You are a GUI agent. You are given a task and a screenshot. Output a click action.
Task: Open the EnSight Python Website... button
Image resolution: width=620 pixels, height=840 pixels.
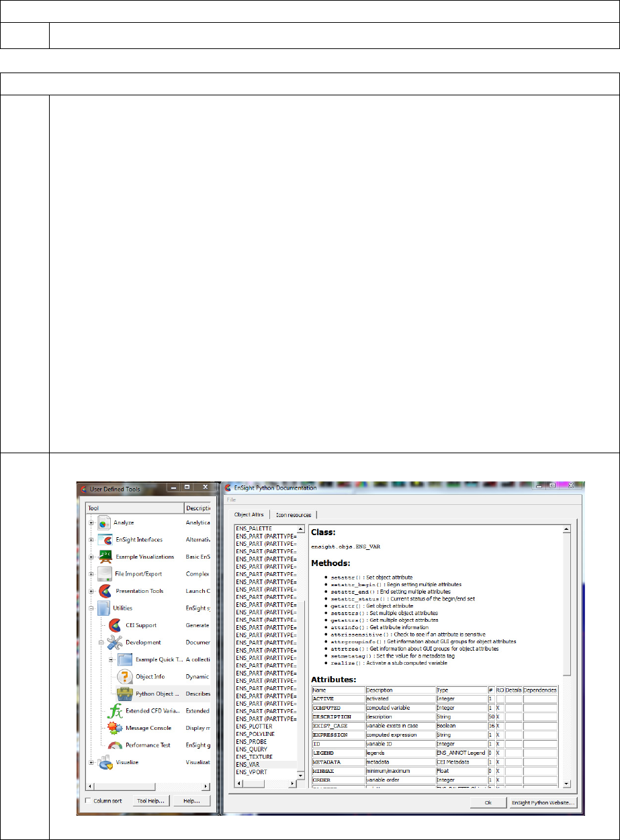543,803
